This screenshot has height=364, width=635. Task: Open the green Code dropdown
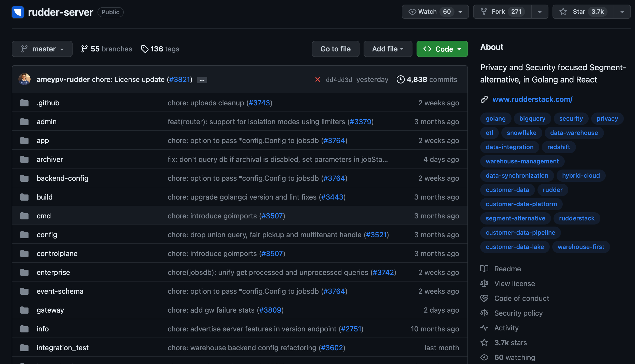442,49
